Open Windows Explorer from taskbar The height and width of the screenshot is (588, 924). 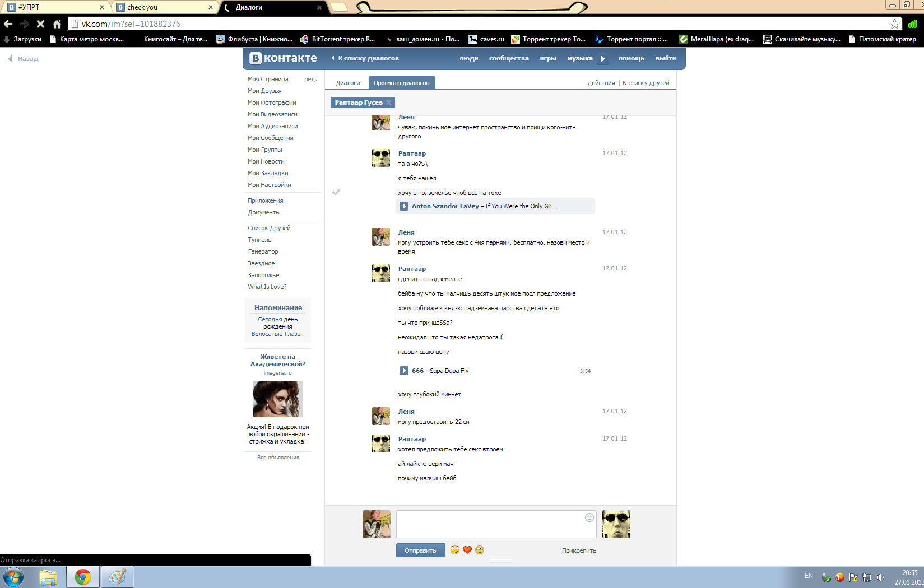pyautogui.click(x=48, y=577)
